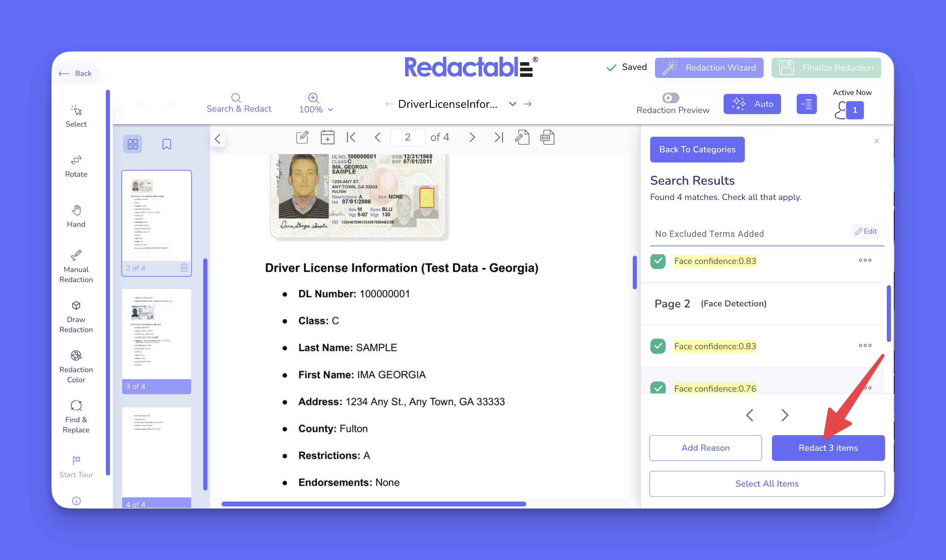Collapse the thumbnail panel with chevron
Screen dimensions: 946x560
218,139
